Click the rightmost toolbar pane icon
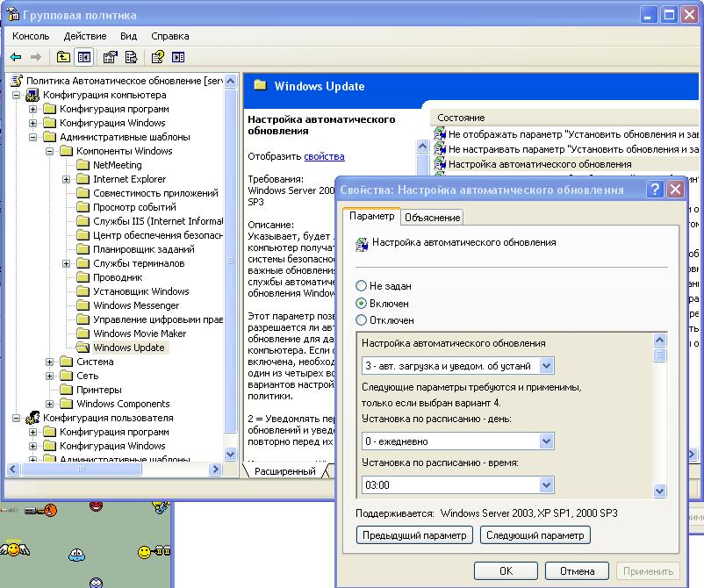Screen dimensions: 704x588 (178, 57)
